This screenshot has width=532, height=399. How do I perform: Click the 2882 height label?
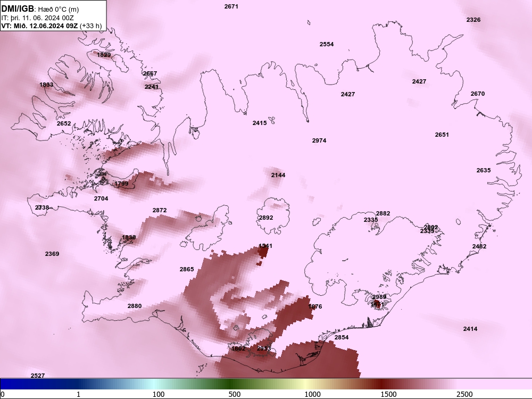click(x=383, y=213)
